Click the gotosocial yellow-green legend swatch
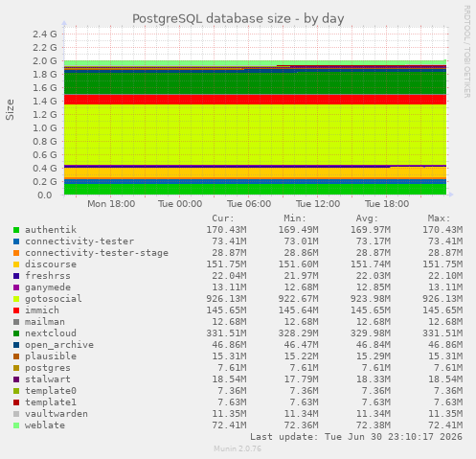The image size is (476, 459). tap(16, 299)
